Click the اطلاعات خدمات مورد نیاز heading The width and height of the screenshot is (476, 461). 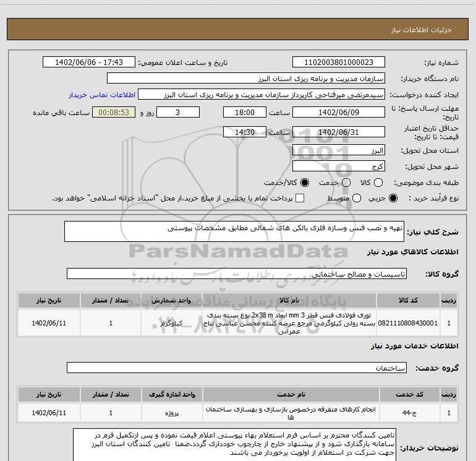coord(414,346)
